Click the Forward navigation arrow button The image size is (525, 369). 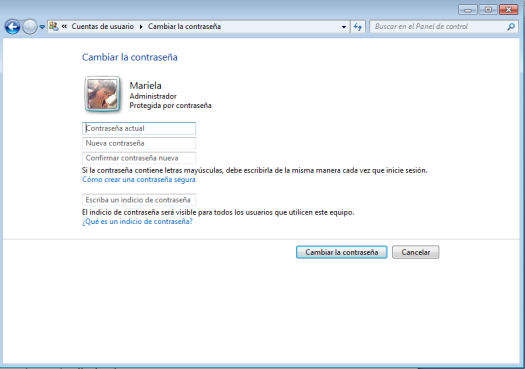(x=30, y=27)
